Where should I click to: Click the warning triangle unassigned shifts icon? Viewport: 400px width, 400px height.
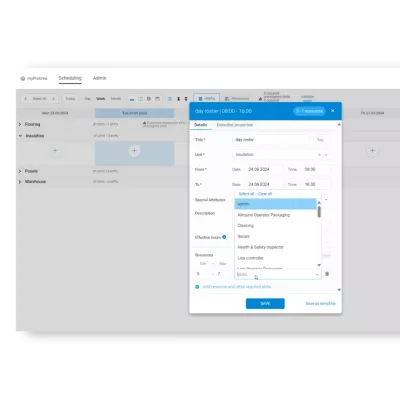260,99
